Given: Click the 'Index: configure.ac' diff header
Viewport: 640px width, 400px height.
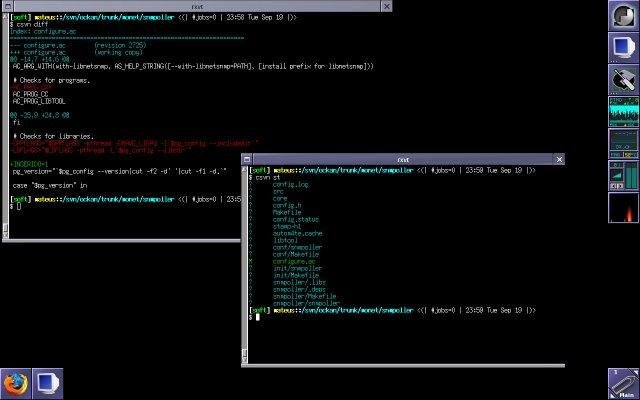Looking at the screenshot, I should pyautogui.click(x=43, y=31).
